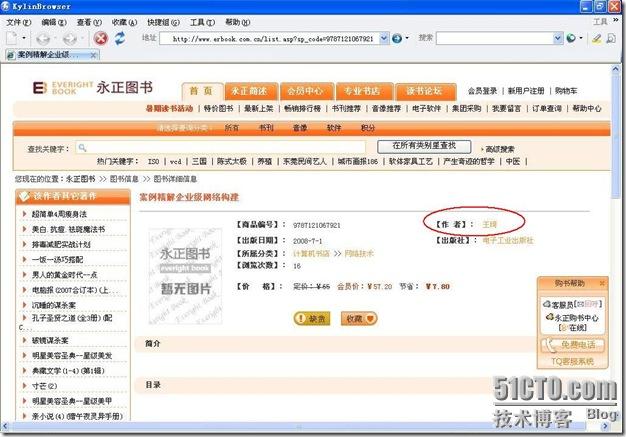Screen dimensions: 626x437
Task: Click the 免费电话 phone button
Action: pyautogui.click(x=573, y=345)
